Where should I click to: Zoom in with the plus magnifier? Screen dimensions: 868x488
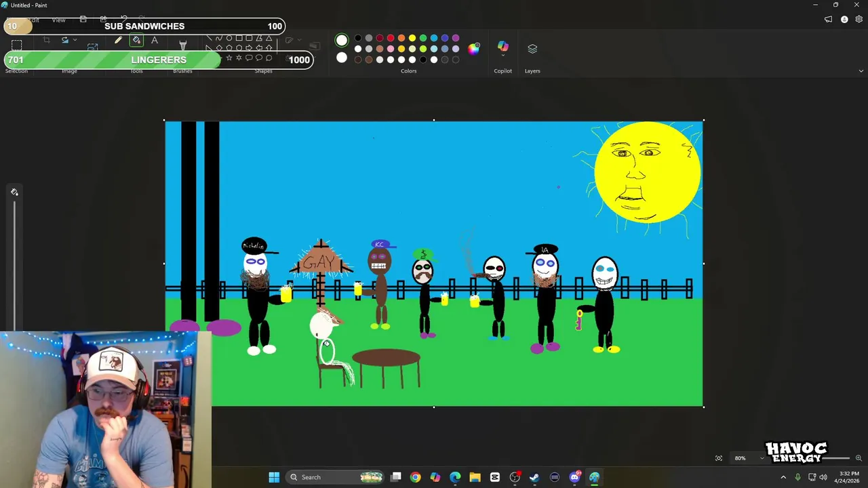[x=859, y=458]
